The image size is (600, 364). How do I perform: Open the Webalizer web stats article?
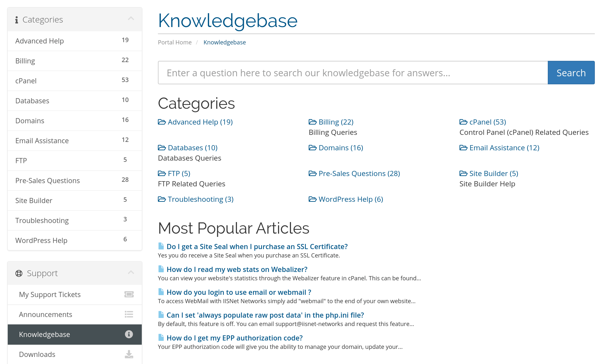[237, 269]
